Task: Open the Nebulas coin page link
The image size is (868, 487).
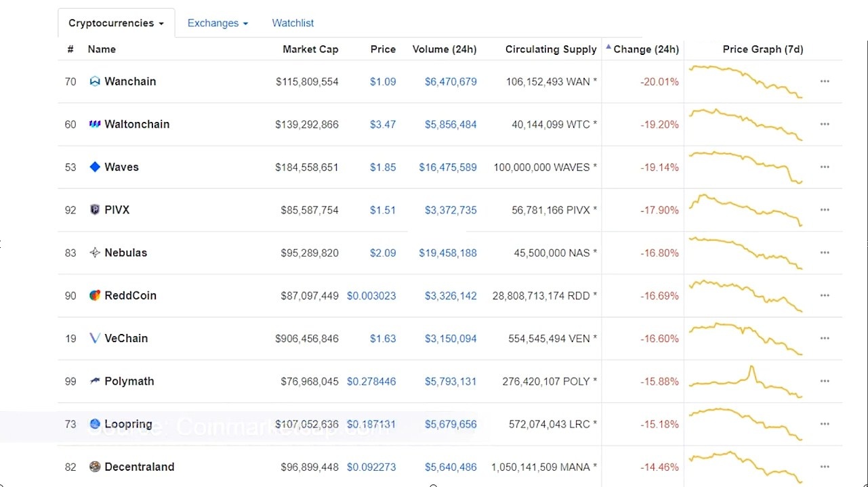Action: (x=125, y=253)
